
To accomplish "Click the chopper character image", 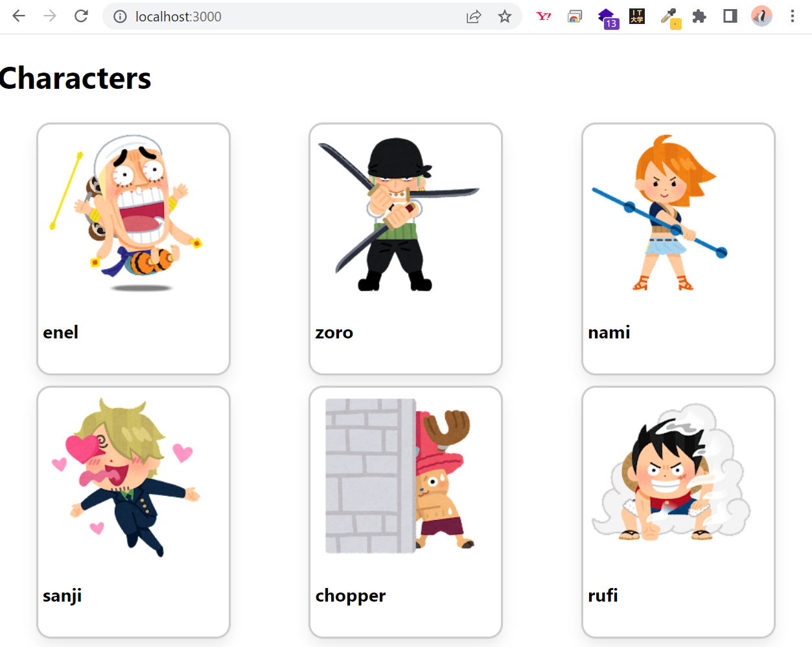I will pyautogui.click(x=399, y=476).
